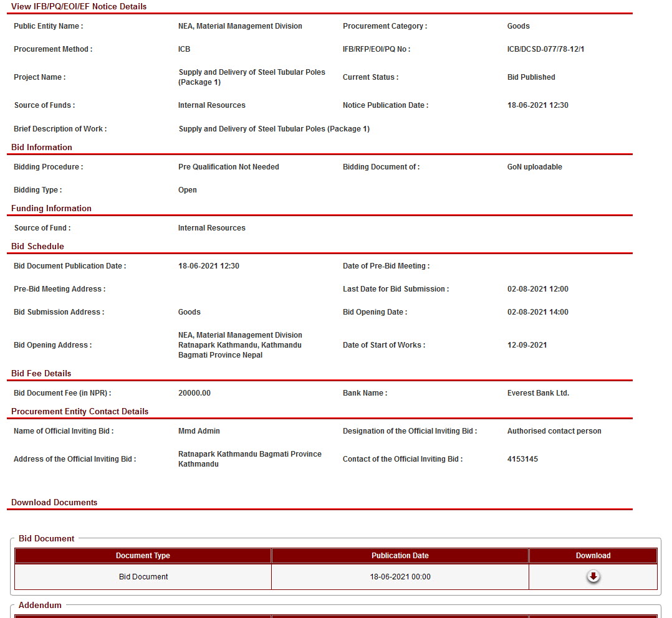The height and width of the screenshot is (618, 672).
Task: Click the Bid Information section heading
Action: pos(42,147)
